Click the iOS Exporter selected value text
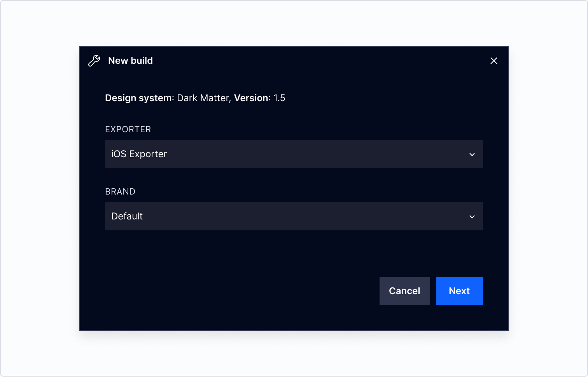The width and height of the screenshot is (588, 377). tap(139, 154)
